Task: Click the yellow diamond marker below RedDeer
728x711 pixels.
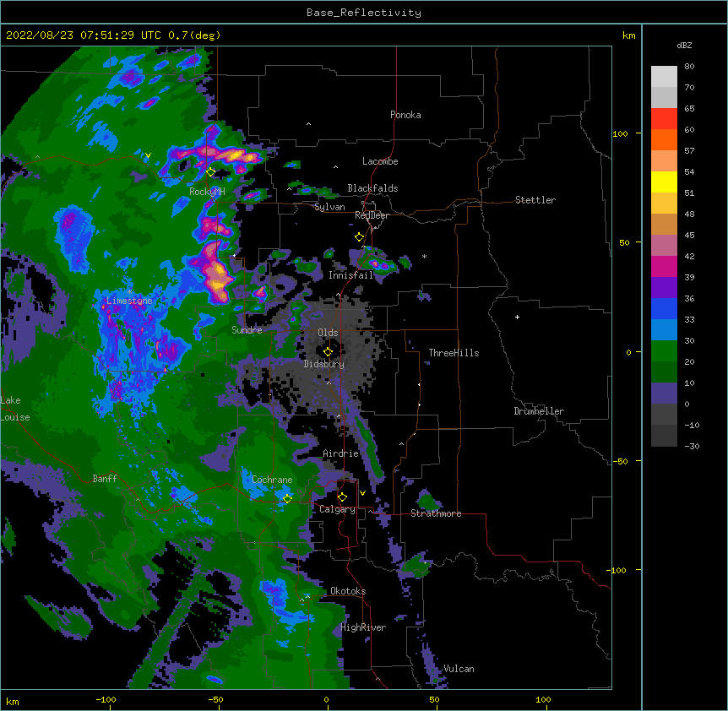Action: 360,237
